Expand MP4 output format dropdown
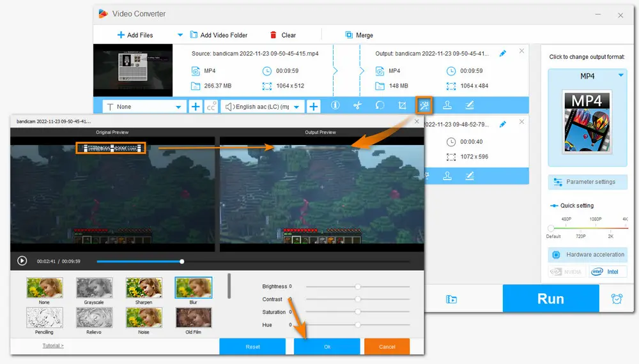 [x=620, y=75]
